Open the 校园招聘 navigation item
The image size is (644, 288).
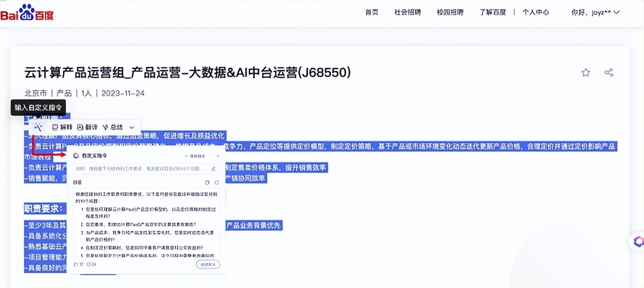point(450,12)
